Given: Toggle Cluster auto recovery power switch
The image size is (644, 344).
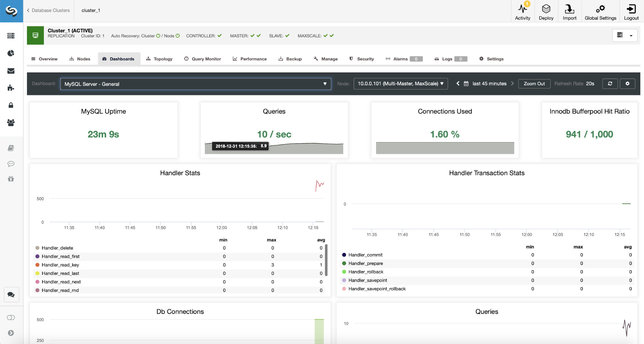Looking at the screenshot, I should pyautogui.click(x=158, y=36).
